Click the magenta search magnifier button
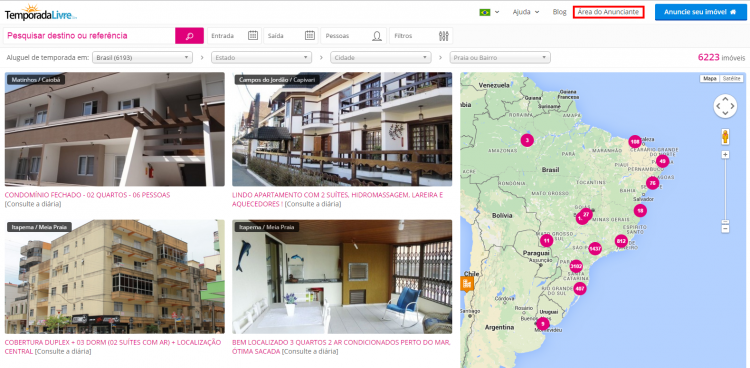This screenshot has width=750, height=368. tap(189, 36)
